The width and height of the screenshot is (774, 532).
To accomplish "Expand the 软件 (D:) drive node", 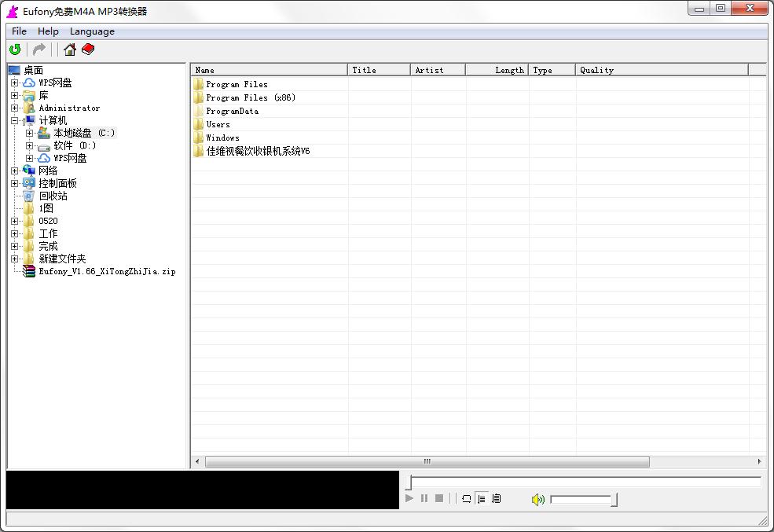I will pos(29,145).
